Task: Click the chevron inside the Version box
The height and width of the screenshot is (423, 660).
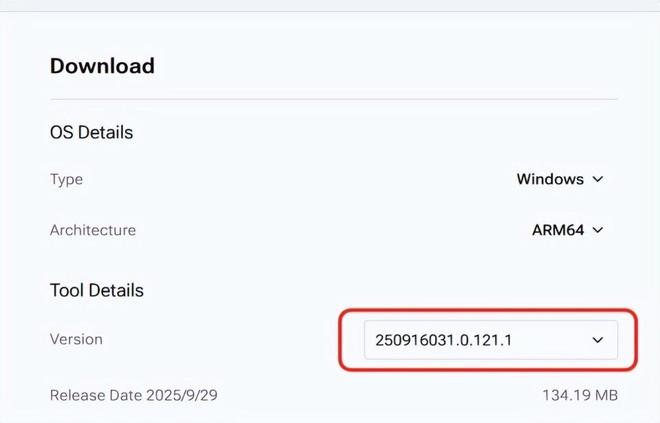Action: 598,340
